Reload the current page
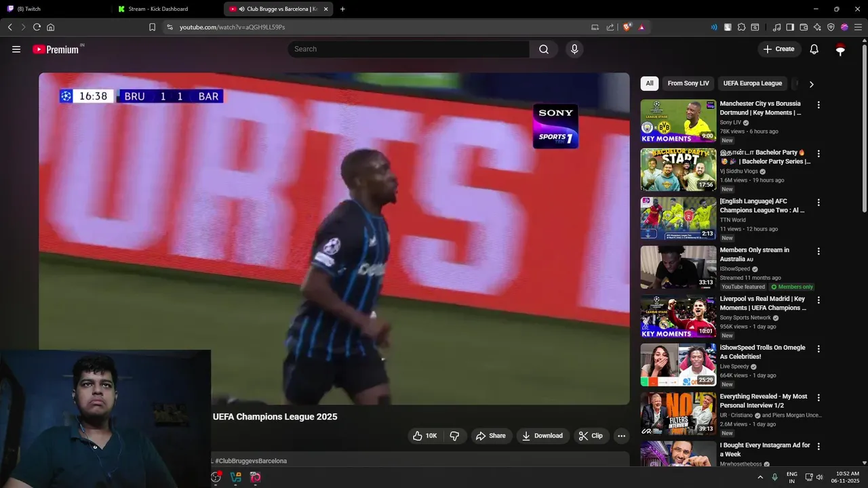This screenshot has height=488, width=868. 37,27
